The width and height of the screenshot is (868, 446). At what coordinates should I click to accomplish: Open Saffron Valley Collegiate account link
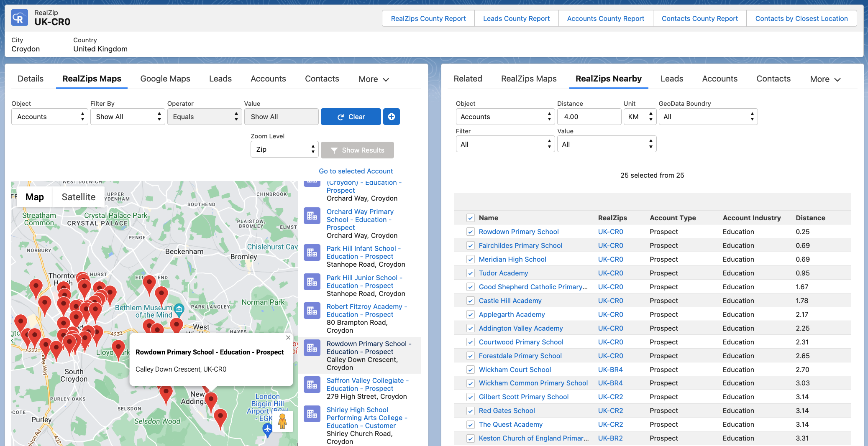point(368,385)
